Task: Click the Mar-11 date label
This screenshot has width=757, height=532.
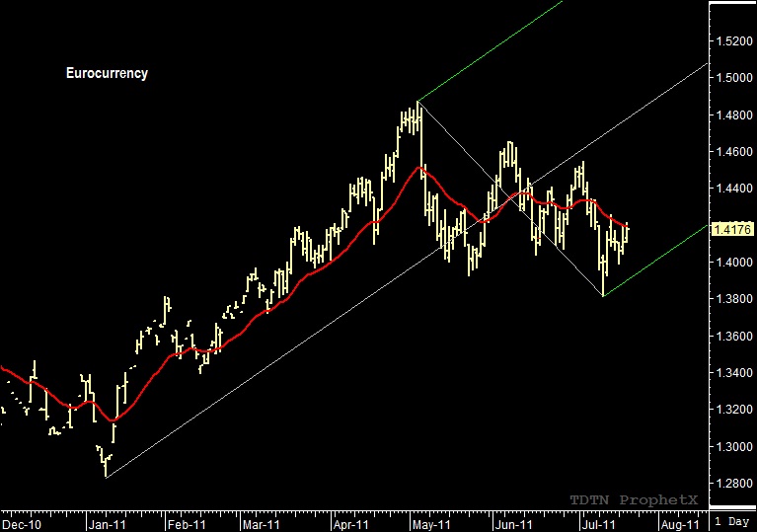Action: point(262,524)
